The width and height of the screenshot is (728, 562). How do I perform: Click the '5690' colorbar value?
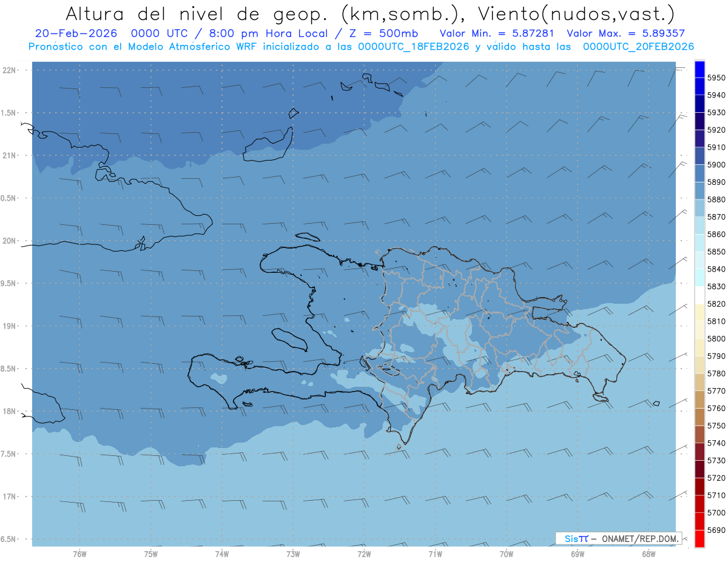716,530
